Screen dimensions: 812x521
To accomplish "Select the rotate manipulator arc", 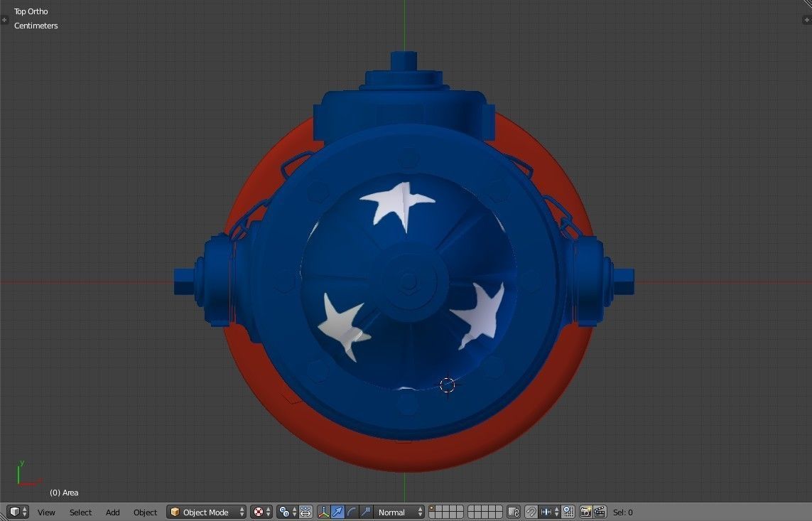I will 351,512.
